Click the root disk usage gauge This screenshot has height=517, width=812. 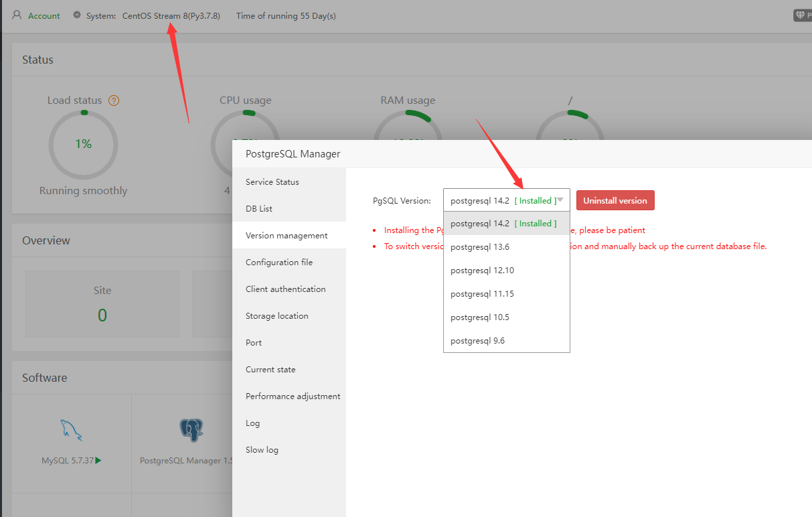click(x=570, y=125)
